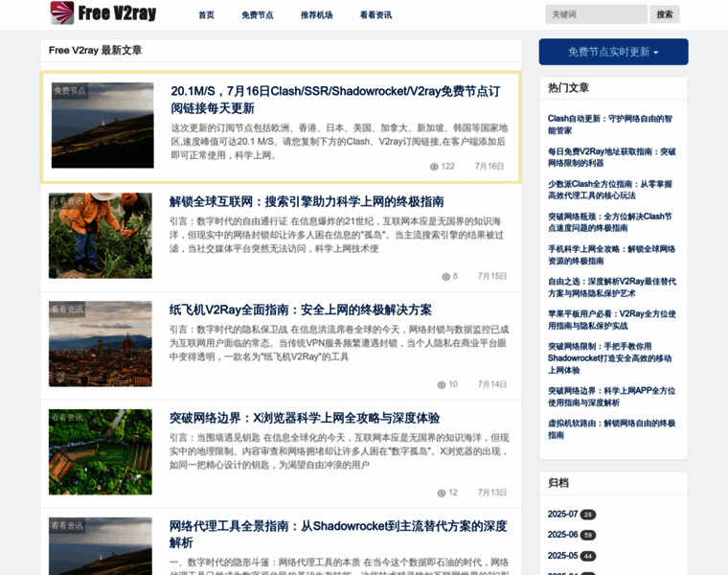Click the 7月14日 date label

pos(492,384)
